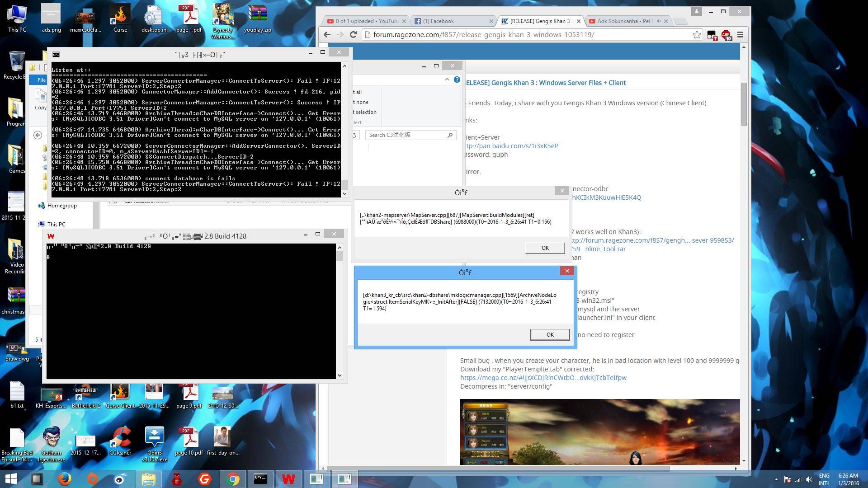Click the Chrome page vertical scrollbar
This screenshot has height=488, width=868.
tap(744, 104)
